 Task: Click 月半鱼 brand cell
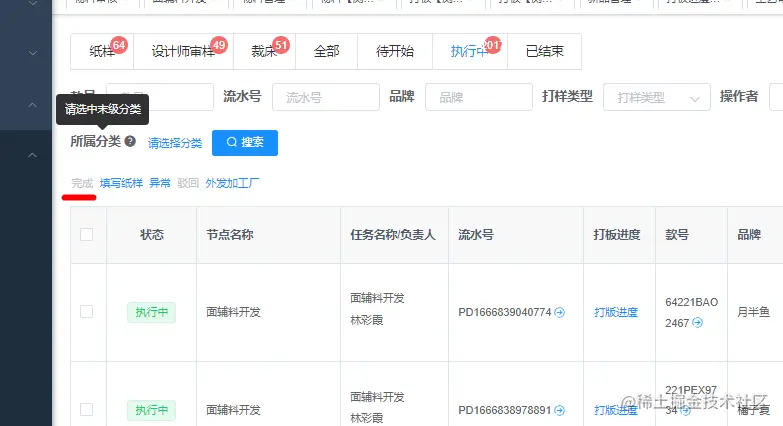click(x=754, y=313)
